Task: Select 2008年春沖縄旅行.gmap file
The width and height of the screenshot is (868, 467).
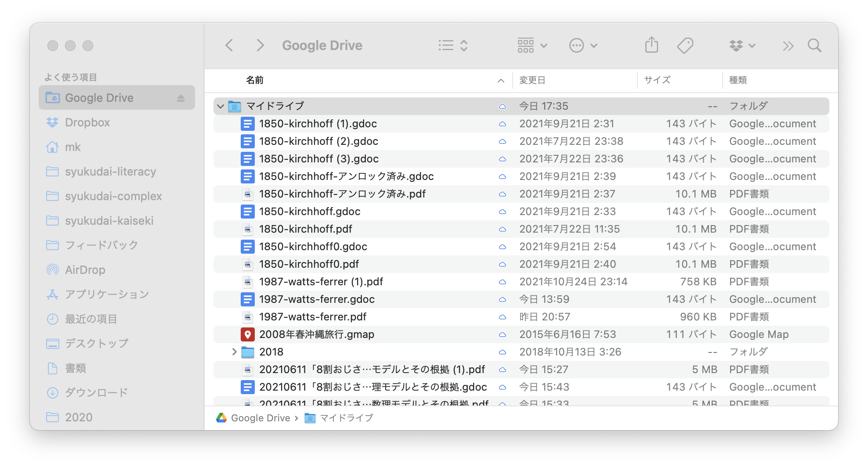Action: pos(521,334)
